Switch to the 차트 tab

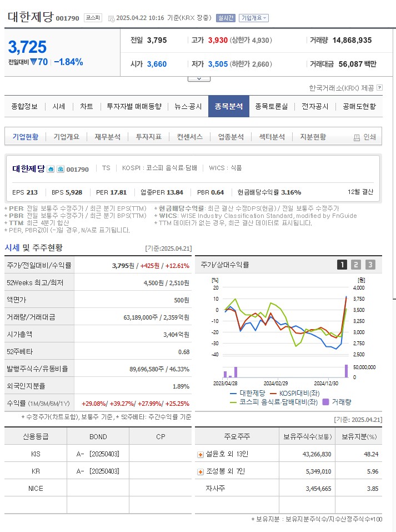87,107
